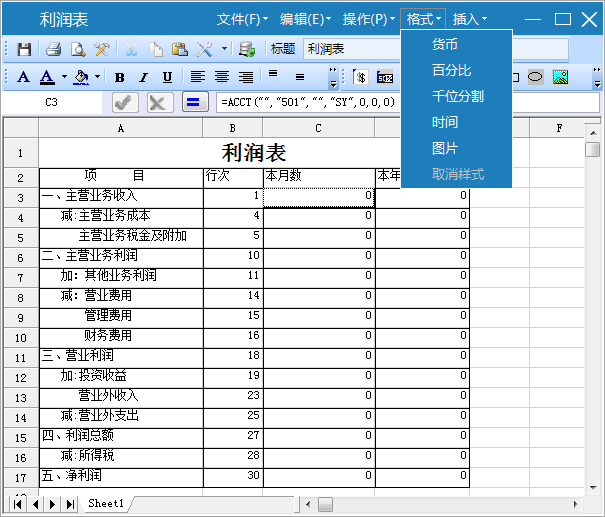
Task: Go to the next sheet tab arrow
Action: 52,504
